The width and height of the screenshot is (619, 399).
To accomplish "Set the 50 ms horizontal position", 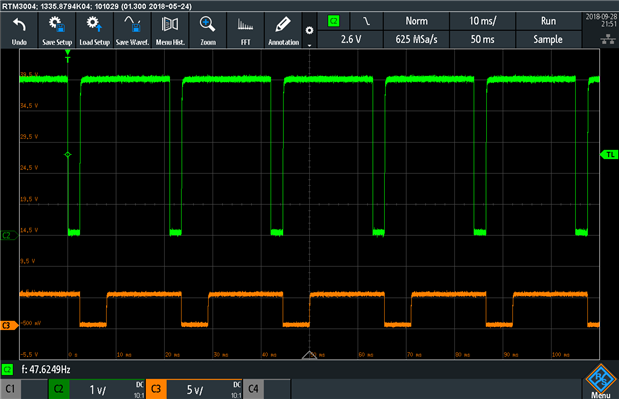I will coord(482,39).
